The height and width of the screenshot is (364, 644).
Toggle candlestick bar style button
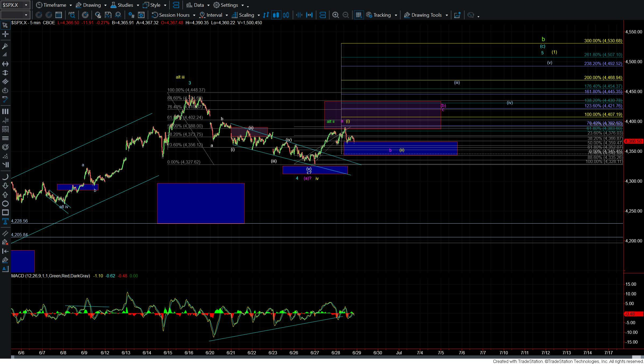point(276,15)
